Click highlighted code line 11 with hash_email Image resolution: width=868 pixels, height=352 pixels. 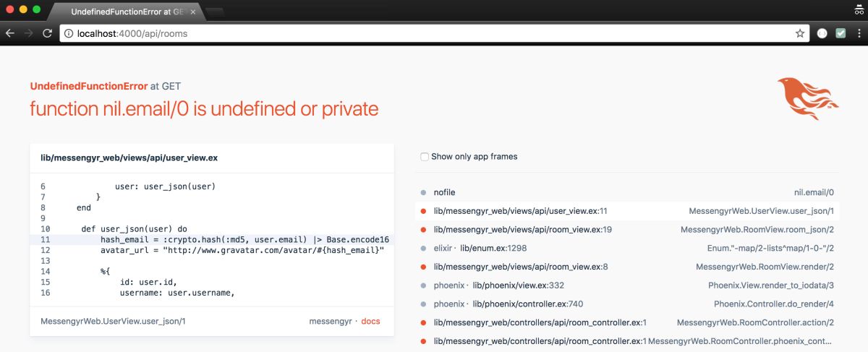tap(212, 239)
